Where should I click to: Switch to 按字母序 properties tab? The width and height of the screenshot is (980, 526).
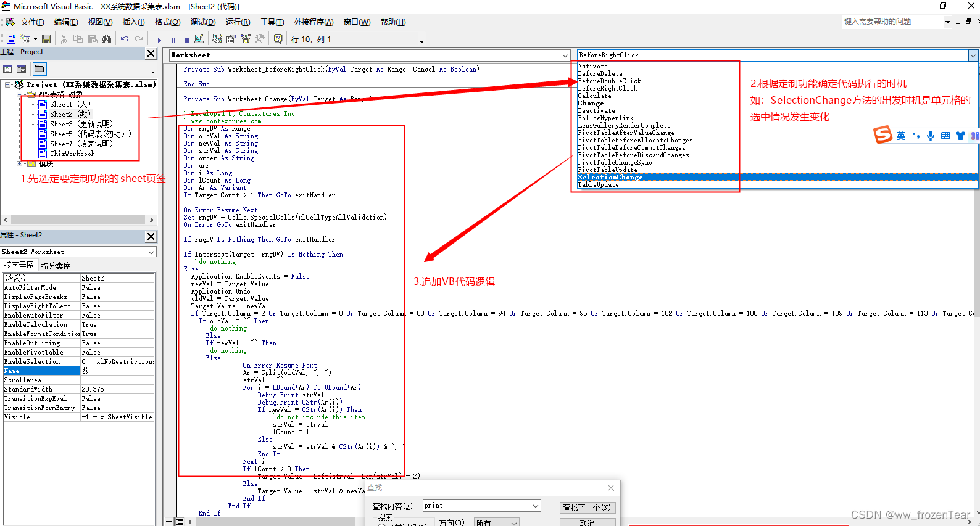point(19,265)
